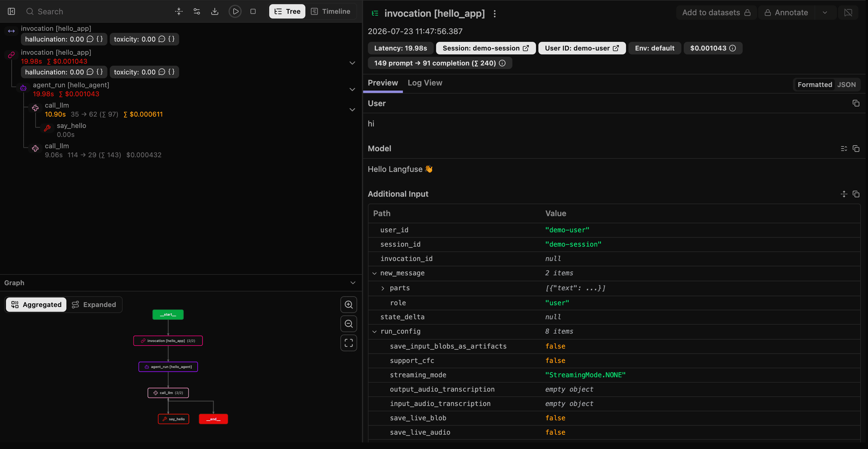Click the __end__ graph node
Screen dimensions: 868x449
click(x=213, y=419)
